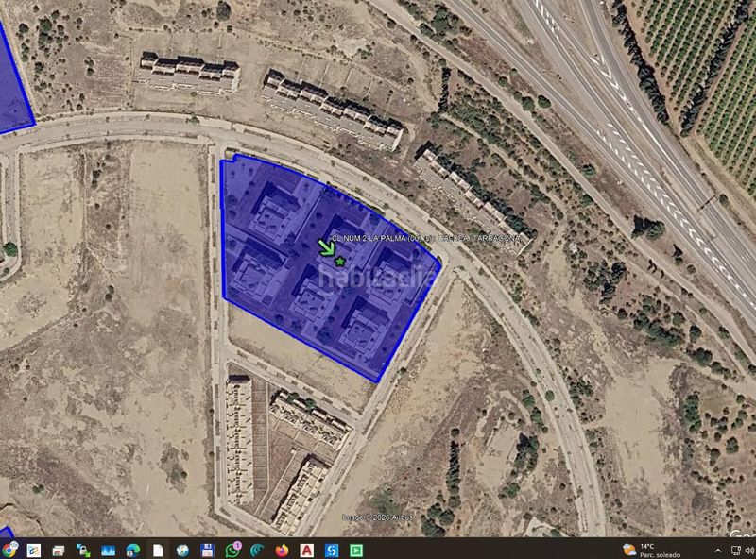Open the Google Earth globe taskbar icon

[x=182, y=550]
